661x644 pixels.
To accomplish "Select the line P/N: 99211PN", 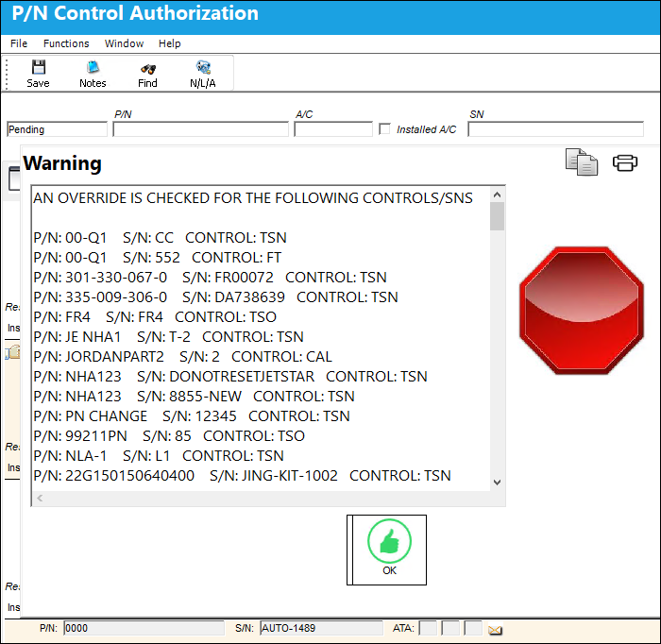I will coord(169,436).
